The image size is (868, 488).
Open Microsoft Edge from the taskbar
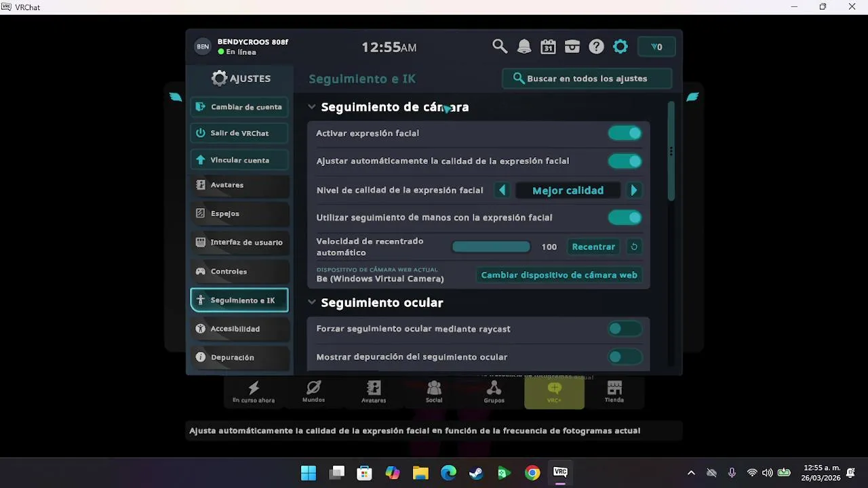click(448, 472)
